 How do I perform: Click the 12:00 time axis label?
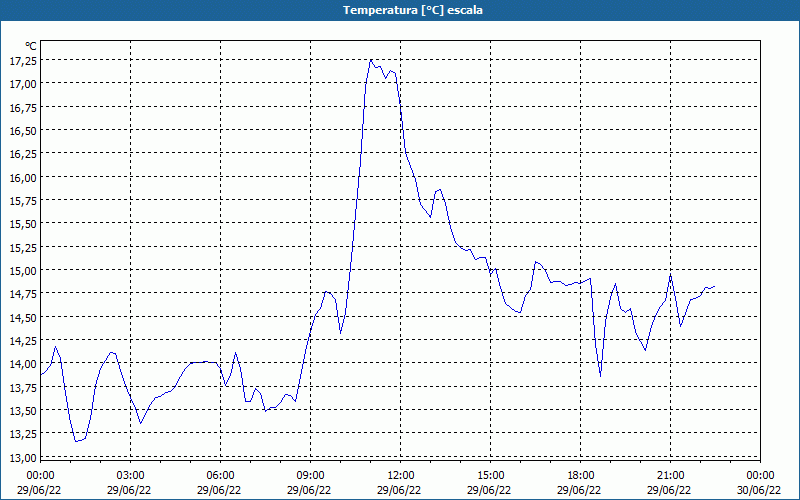click(x=401, y=476)
